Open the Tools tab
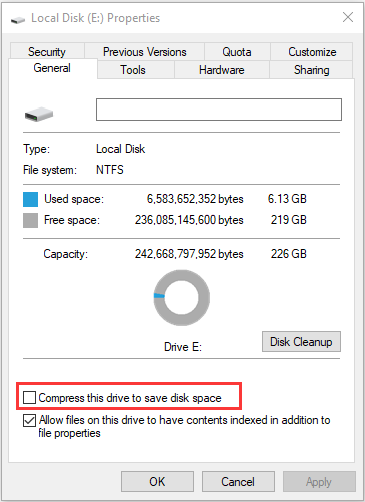Image resolution: width=365 pixels, height=502 pixels. [133, 70]
